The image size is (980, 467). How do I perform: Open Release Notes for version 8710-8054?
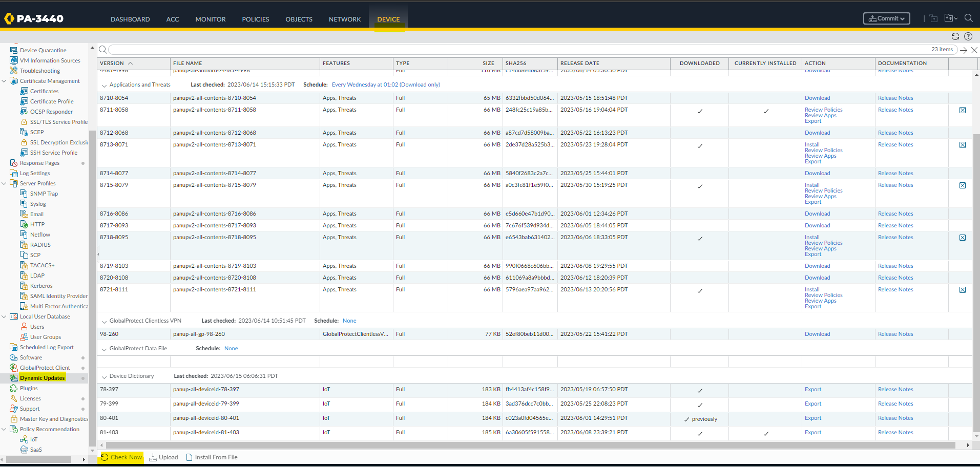pos(895,97)
